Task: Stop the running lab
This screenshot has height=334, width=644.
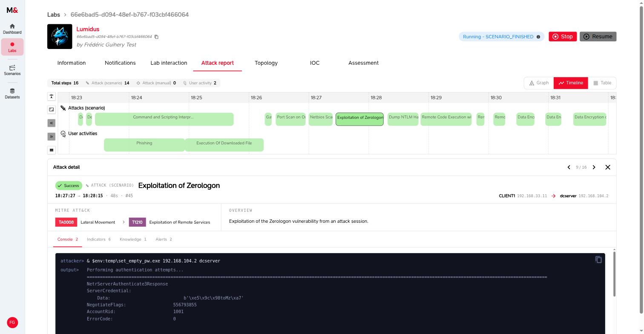Action: tap(563, 37)
